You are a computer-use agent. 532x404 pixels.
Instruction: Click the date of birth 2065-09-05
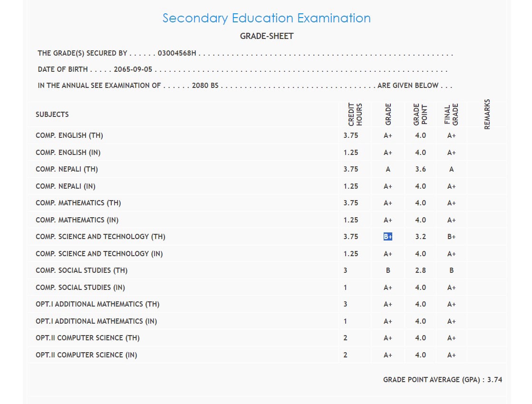(x=133, y=69)
